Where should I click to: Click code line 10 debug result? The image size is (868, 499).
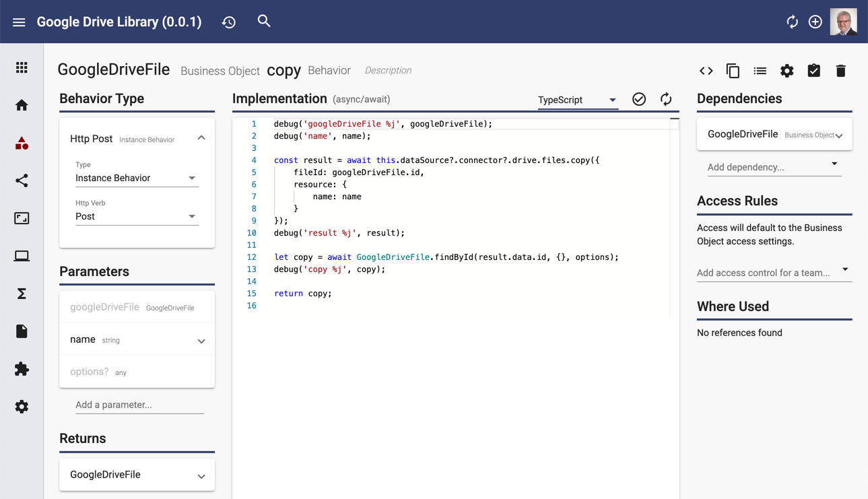(x=339, y=233)
